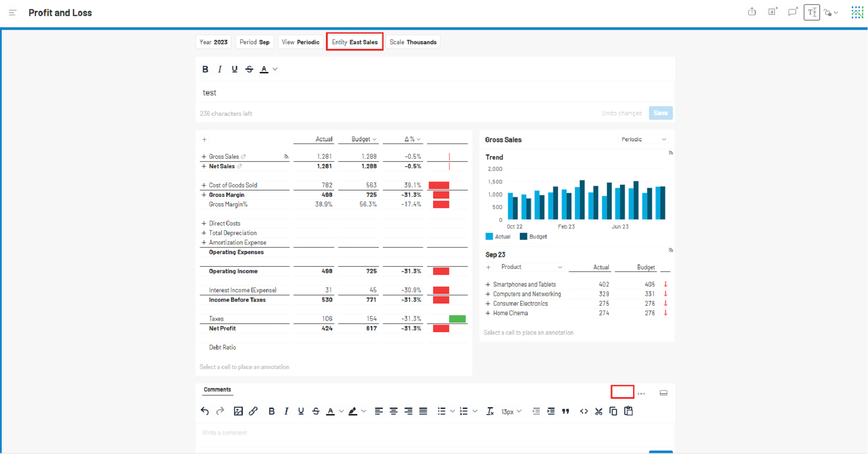The image size is (868, 454).
Task: Insert a hyperlink in comment editor
Action: pos(253,411)
